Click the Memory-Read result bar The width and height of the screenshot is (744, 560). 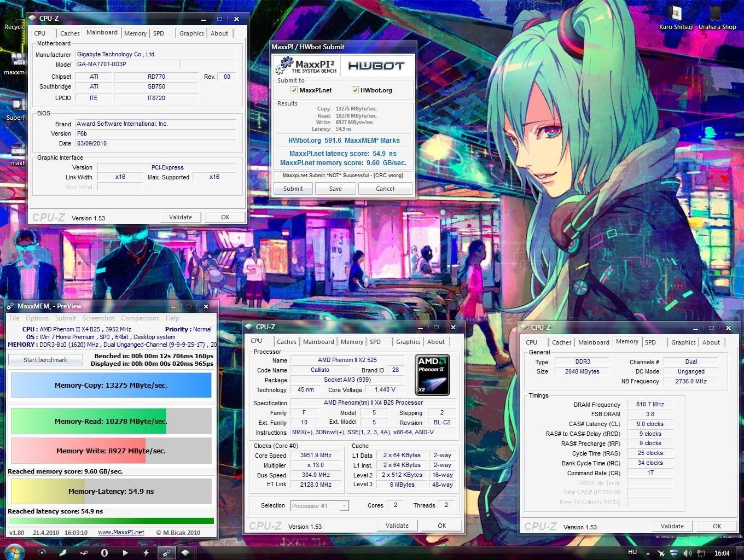point(111,421)
